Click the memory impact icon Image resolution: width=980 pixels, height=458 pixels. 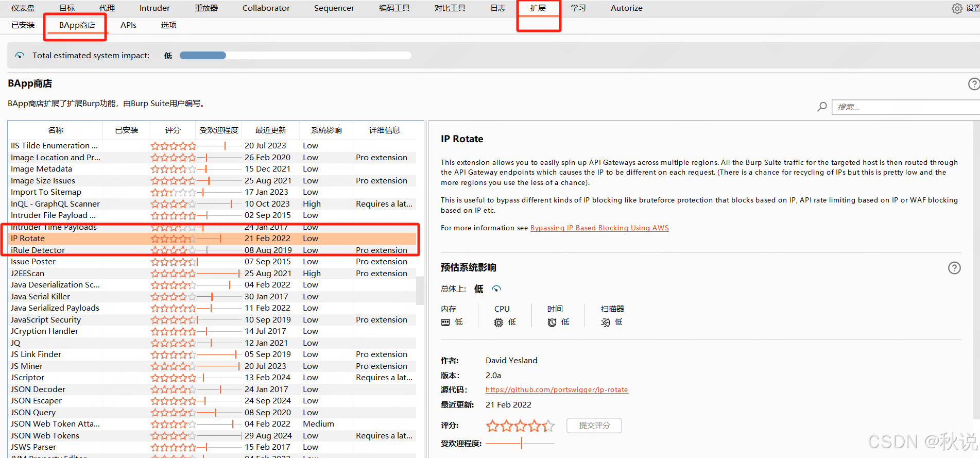(x=445, y=323)
